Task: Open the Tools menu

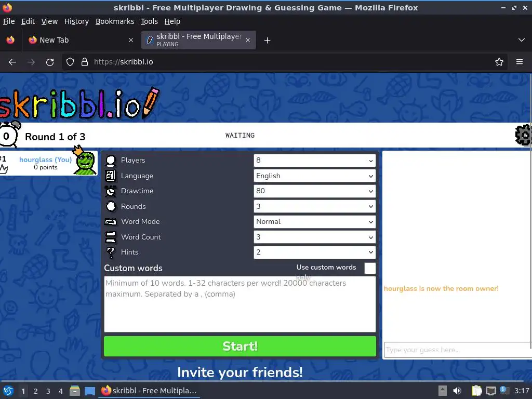Action: (149, 21)
